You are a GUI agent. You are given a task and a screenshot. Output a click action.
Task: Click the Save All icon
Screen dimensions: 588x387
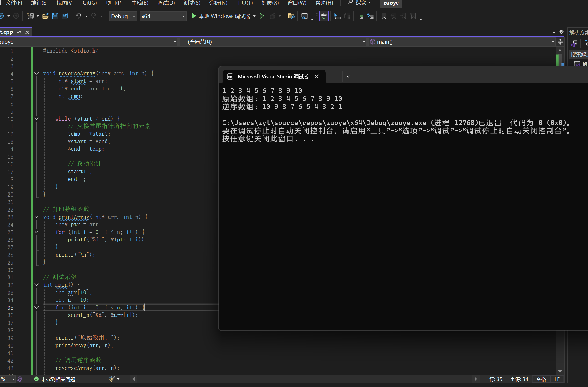tap(65, 16)
